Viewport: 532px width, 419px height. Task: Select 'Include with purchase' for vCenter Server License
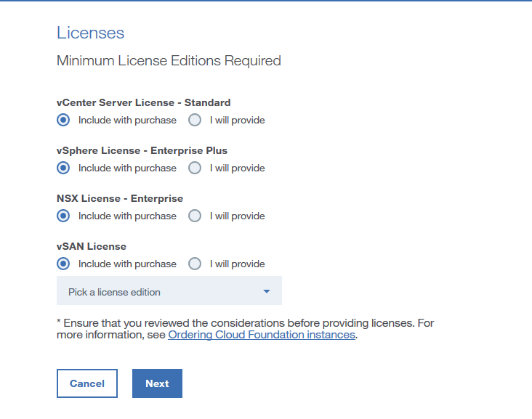coord(63,120)
